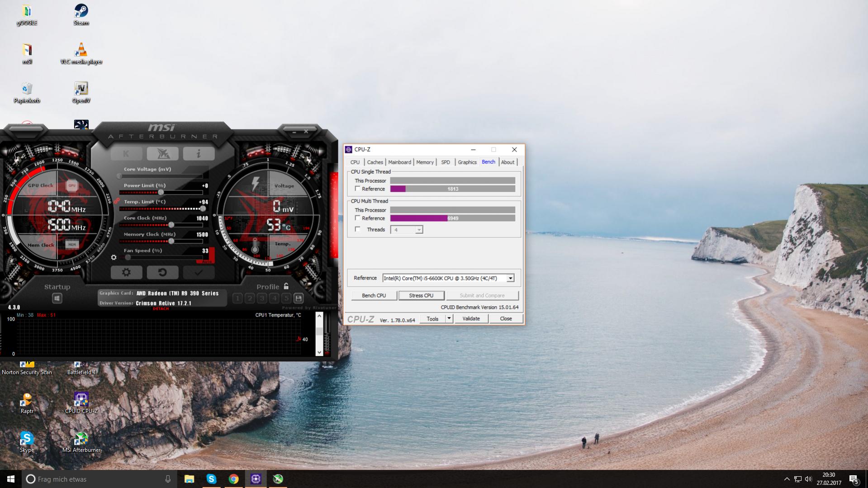Tick the Threads checkbox in CPU-Z

click(358, 229)
